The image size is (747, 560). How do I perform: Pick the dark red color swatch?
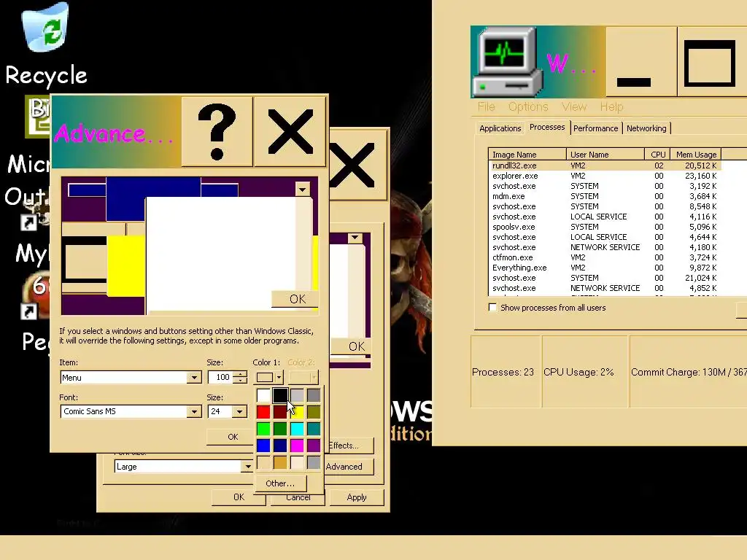click(279, 413)
